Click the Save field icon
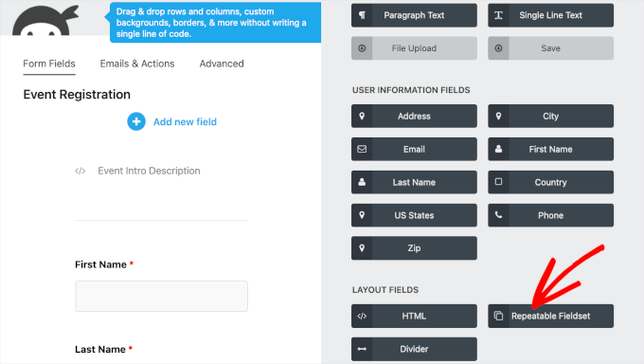The height and width of the screenshot is (364, 644). coord(498,48)
